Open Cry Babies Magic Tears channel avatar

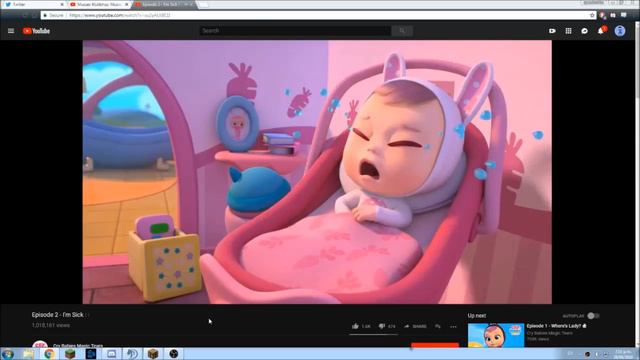click(40, 344)
